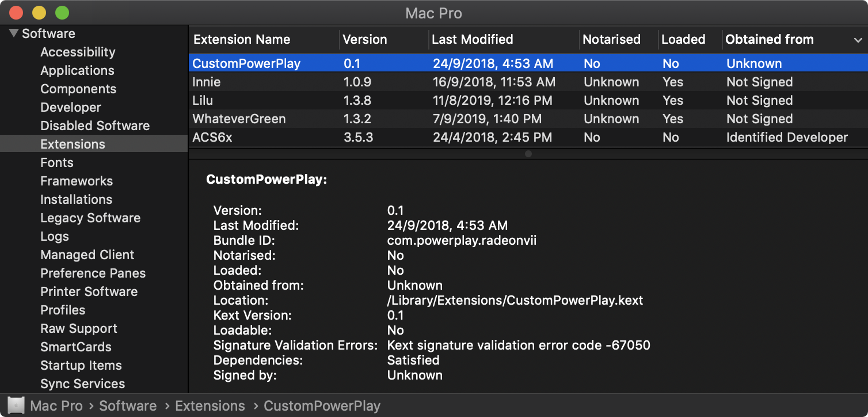The image size is (868, 417).
Task: Open Frameworks in the sidebar
Action: (77, 181)
